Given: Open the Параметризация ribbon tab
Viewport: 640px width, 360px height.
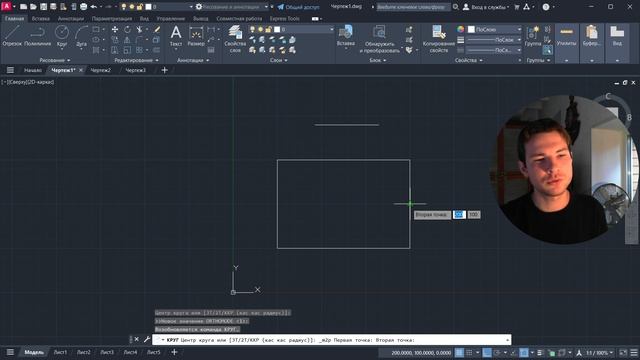Looking at the screenshot, I should coord(112,18).
